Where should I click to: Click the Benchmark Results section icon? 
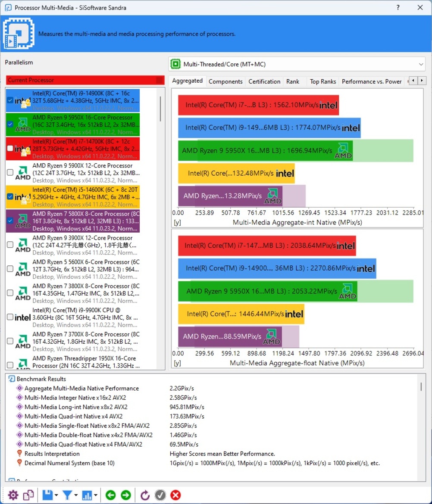[x=12, y=379]
